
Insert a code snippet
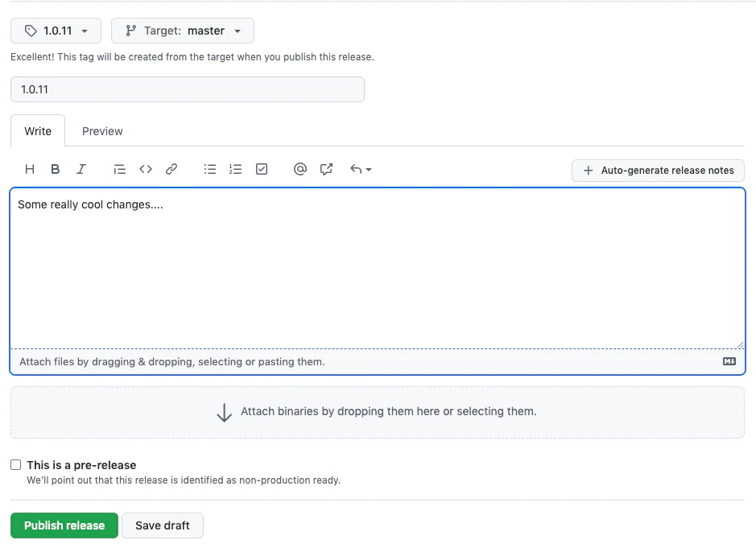[146, 169]
